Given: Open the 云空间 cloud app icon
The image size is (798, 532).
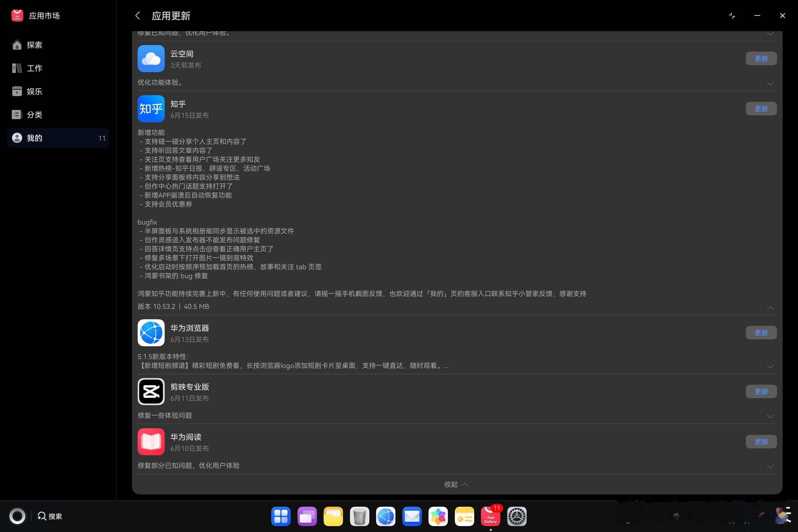Looking at the screenshot, I should tap(151, 58).
